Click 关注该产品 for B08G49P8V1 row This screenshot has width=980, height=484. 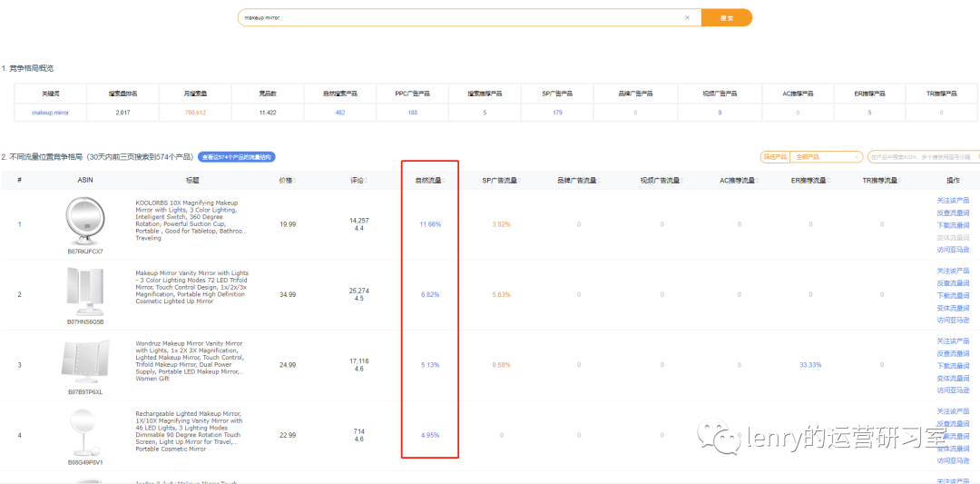[953, 410]
